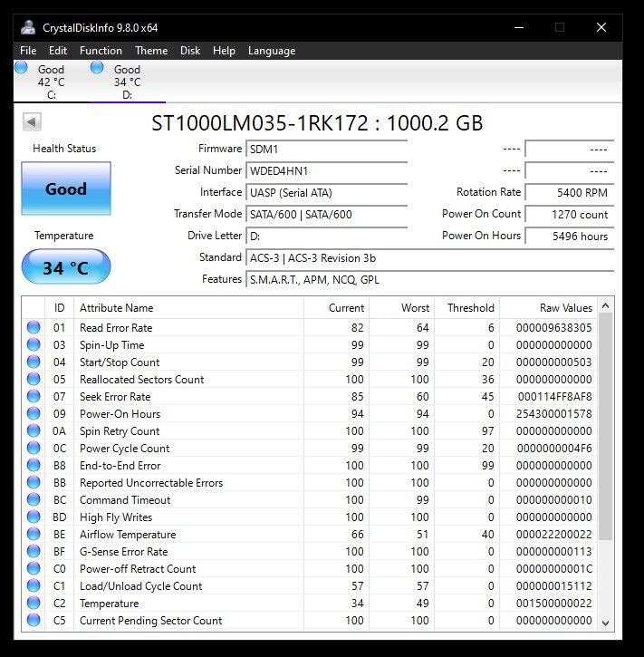
Task: Click status orb for G-Sense Error Rate
Action: click(x=34, y=551)
